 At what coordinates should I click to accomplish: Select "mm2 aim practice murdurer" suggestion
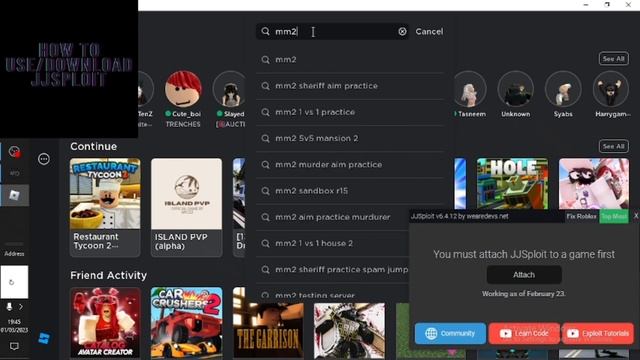[x=333, y=217]
